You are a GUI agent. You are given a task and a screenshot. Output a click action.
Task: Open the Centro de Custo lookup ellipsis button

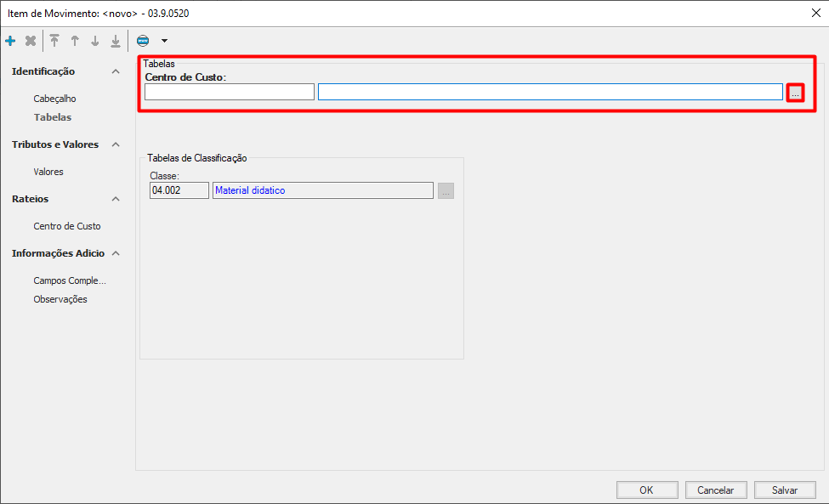point(795,93)
